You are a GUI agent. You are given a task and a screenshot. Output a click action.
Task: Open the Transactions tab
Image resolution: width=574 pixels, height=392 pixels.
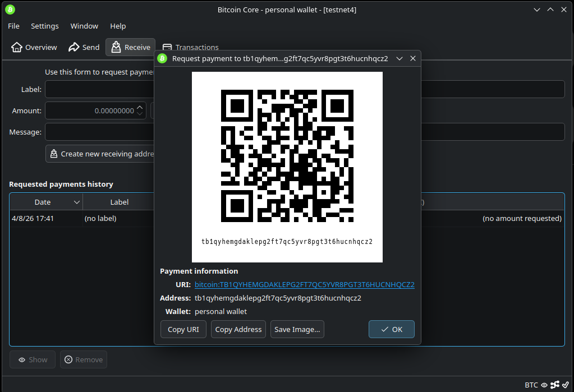(x=190, y=47)
